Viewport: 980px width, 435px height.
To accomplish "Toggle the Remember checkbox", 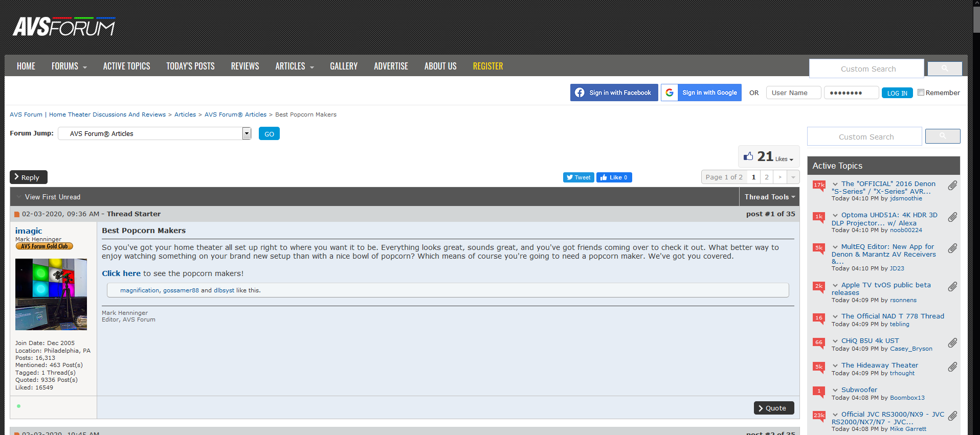I will click(921, 93).
